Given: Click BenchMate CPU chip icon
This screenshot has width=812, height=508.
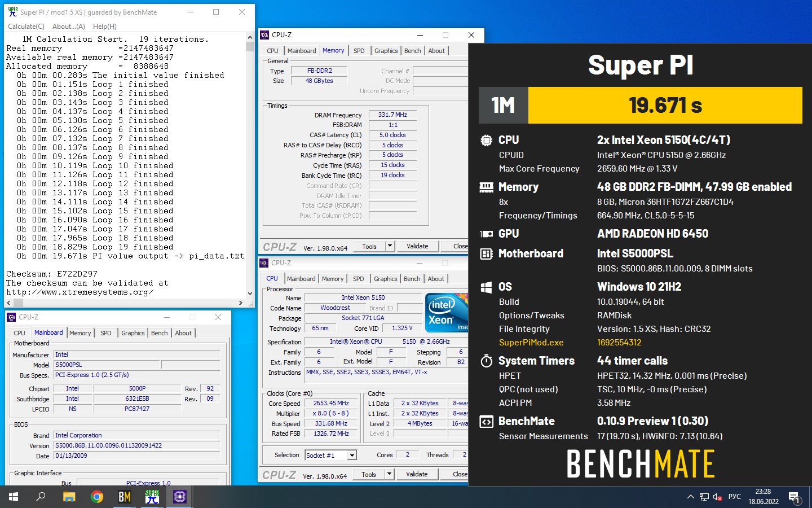Looking at the screenshot, I should tap(486, 140).
